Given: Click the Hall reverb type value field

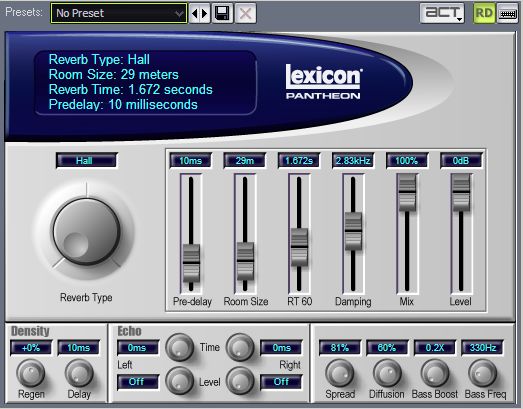Looking at the screenshot, I should pos(87,160).
